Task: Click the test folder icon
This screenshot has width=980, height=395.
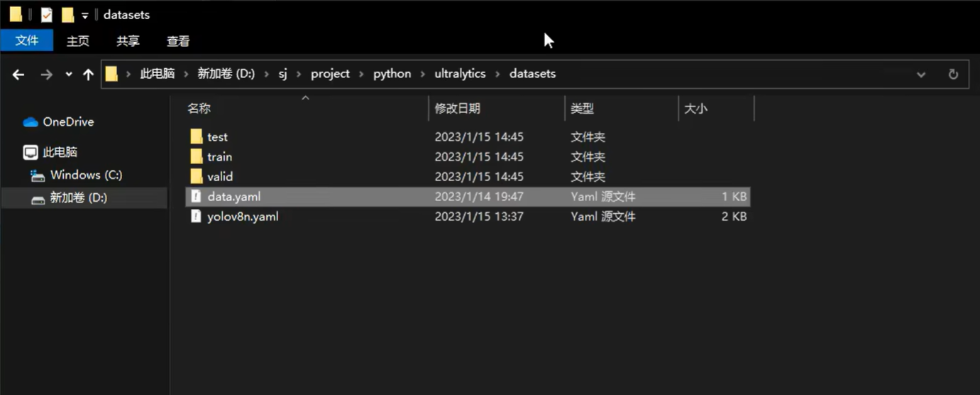Action: pyautogui.click(x=197, y=136)
